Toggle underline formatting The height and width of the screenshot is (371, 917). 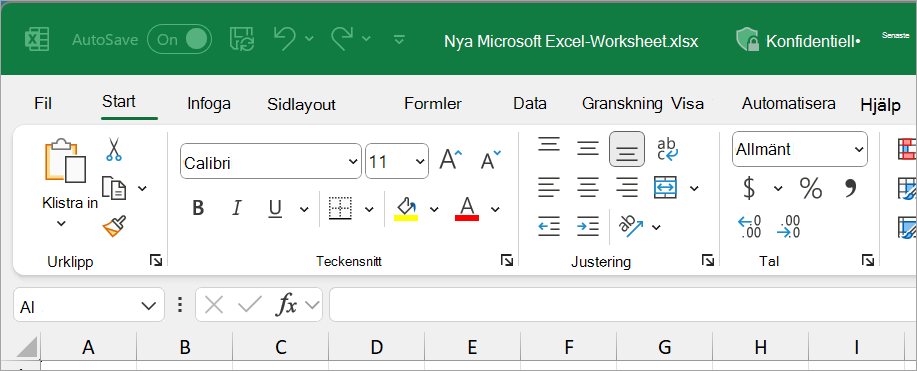[275, 208]
